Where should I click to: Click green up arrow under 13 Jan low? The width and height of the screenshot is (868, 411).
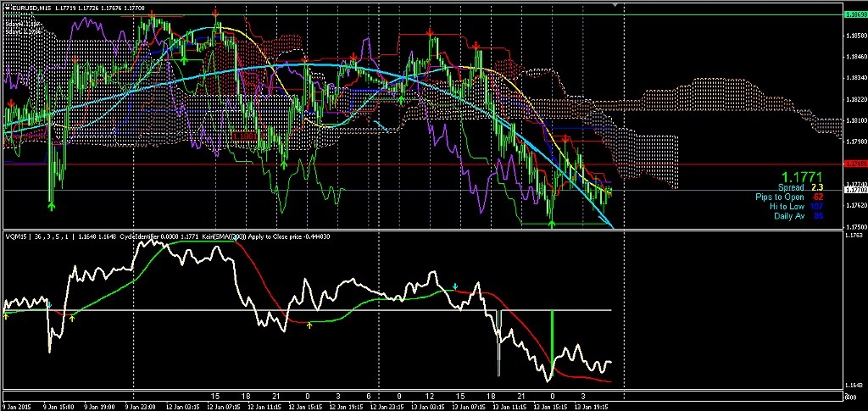point(552,223)
